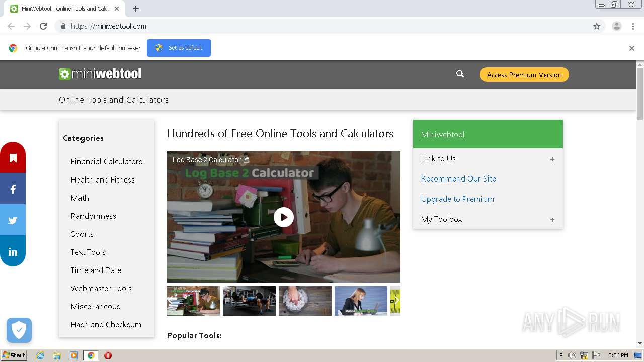Share the page on Twitter
The width and height of the screenshot is (644, 362).
coord(13,220)
